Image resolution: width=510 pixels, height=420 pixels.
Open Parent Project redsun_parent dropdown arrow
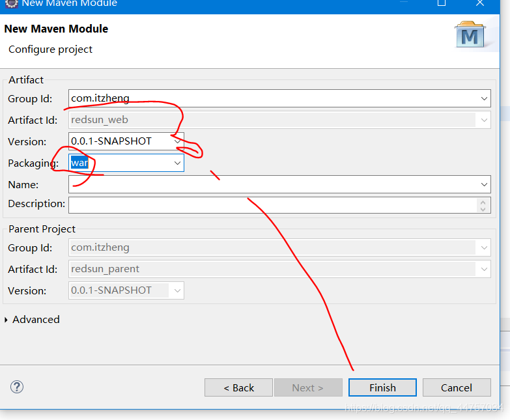(484, 269)
